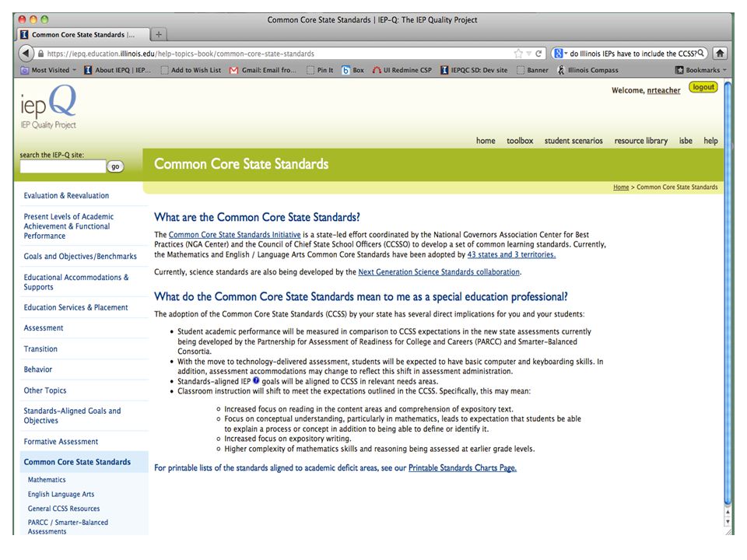Open Educational Accommodations & Supports topic

(x=76, y=282)
